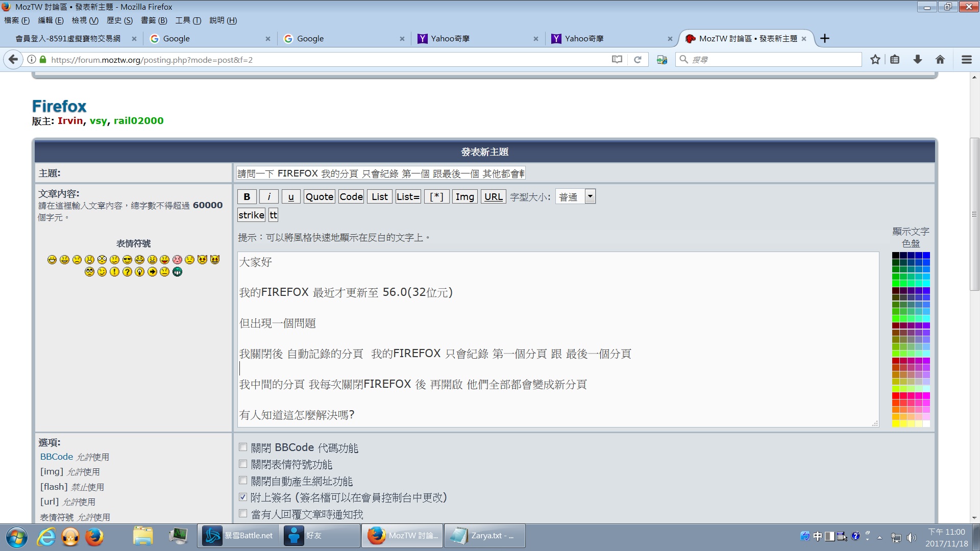980x551 pixels.
Task: Enable 關閉 BBCode 代碼功能 checkbox
Action: (243, 447)
